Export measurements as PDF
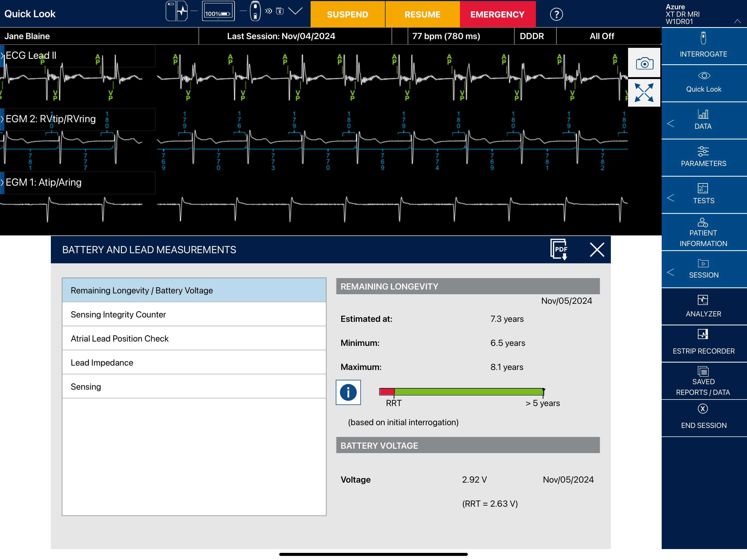The image size is (747, 560). click(559, 250)
